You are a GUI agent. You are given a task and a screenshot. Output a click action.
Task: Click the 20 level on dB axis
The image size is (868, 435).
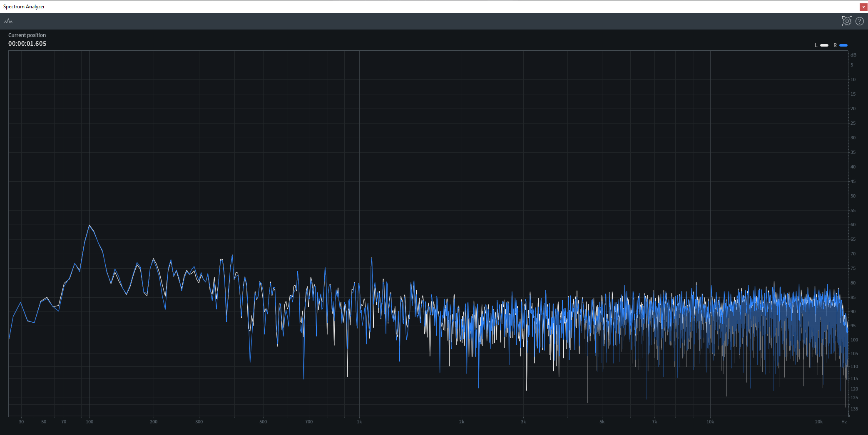[853, 109]
